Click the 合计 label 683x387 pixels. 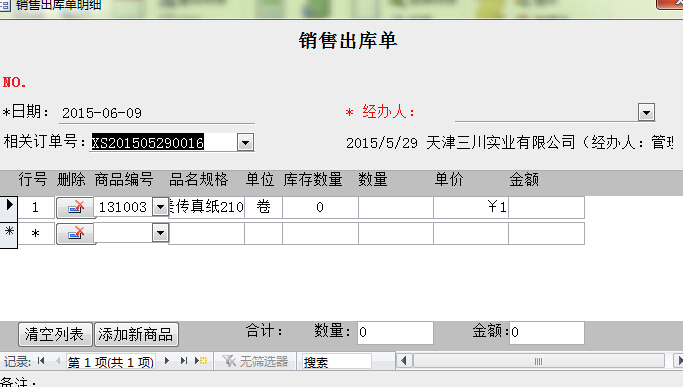click(264, 331)
